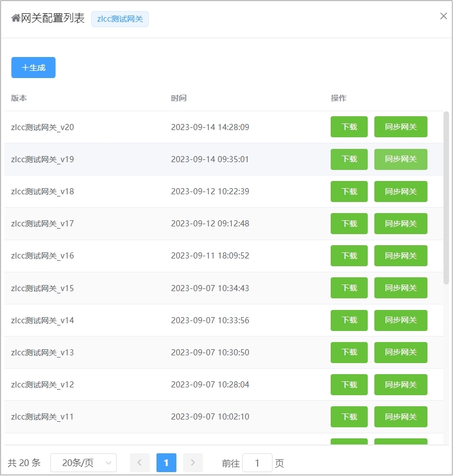Sync gateway for version v19
This screenshot has height=476, width=454.
[400, 159]
